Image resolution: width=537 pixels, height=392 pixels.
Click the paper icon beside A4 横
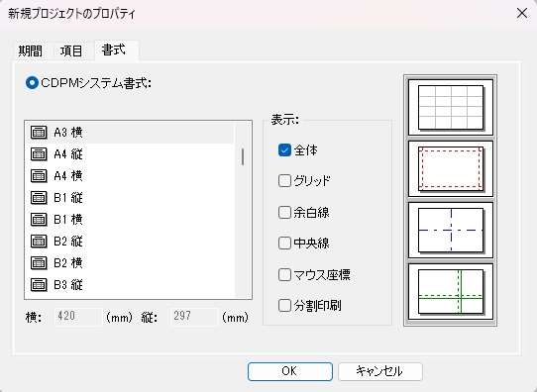(x=39, y=176)
